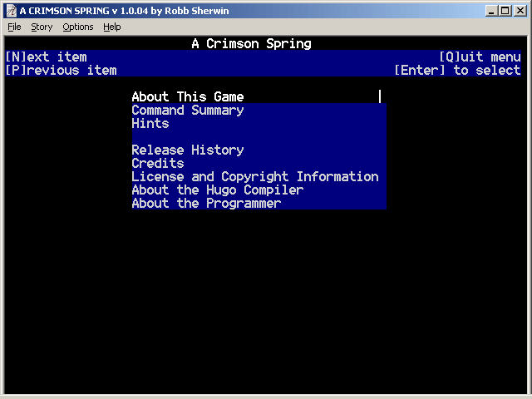Click the A Crimson Spring heading
This screenshot has height=399, width=532.
[x=251, y=43]
